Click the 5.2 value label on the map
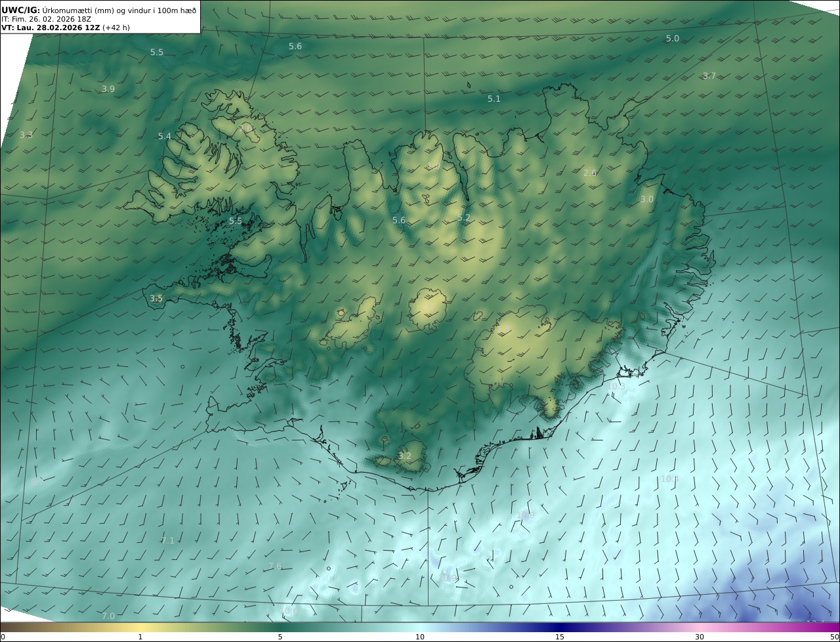This screenshot has height=642, width=840. (464, 218)
